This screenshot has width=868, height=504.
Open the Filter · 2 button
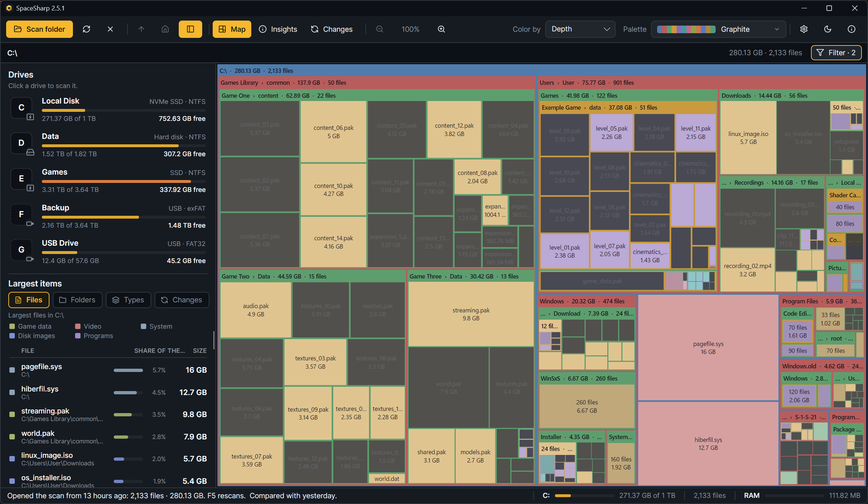click(836, 53)
